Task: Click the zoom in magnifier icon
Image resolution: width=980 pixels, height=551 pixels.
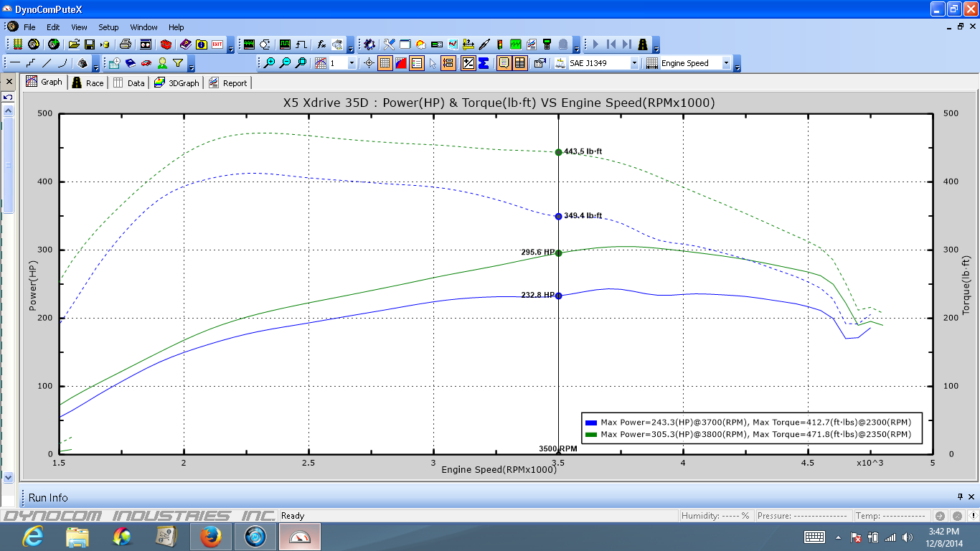Action: 269,63
